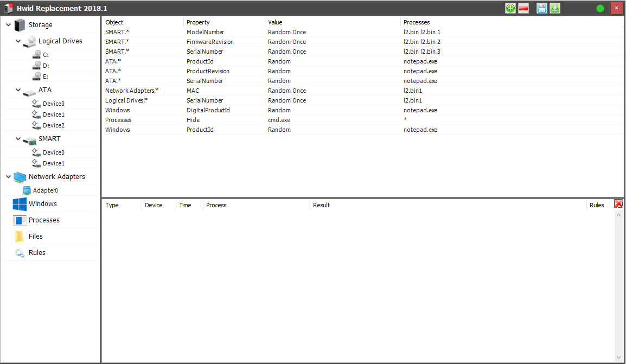Screen dimensions: 626x364
Task: Open the Processes tree item label
Action: [x=44, y=220]
